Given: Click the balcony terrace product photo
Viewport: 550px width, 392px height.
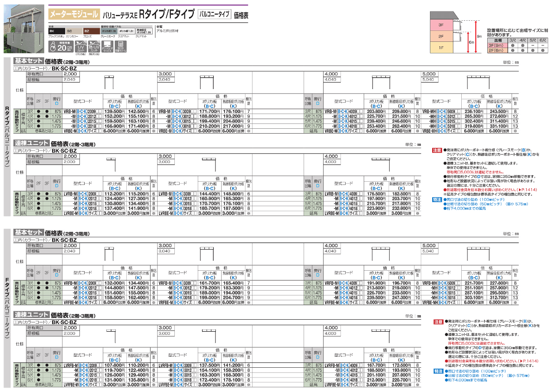Looking at the screenshot, I should (23, 29).
